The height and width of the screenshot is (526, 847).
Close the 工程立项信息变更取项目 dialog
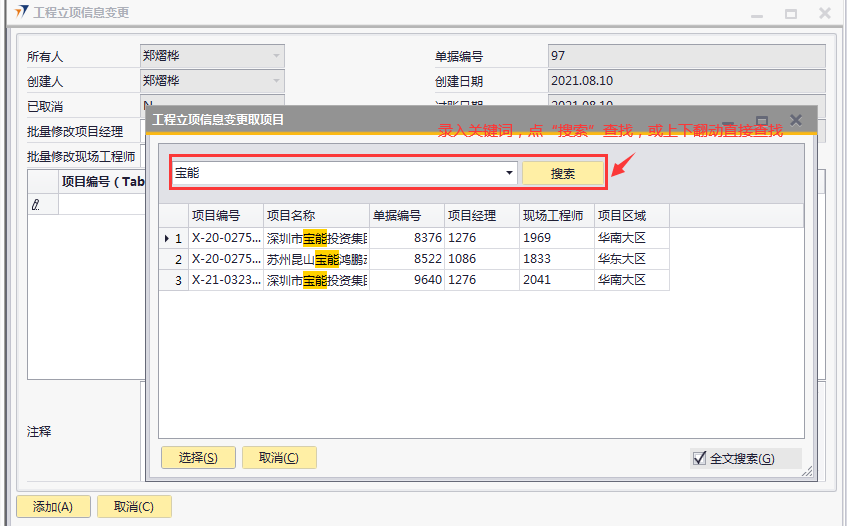pos(796,119)
